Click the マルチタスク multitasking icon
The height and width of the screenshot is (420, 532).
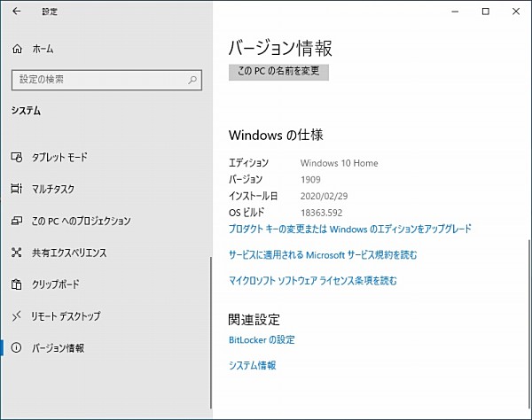tap(17, 189)
